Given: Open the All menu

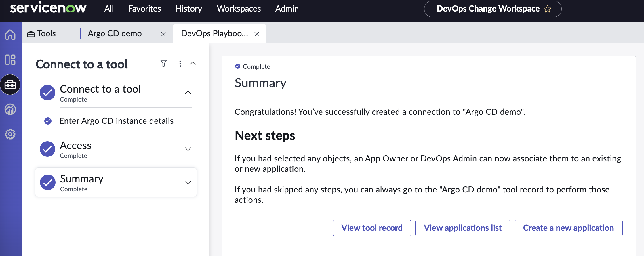Looking at the screenshot, I should (x=109, y=9).
